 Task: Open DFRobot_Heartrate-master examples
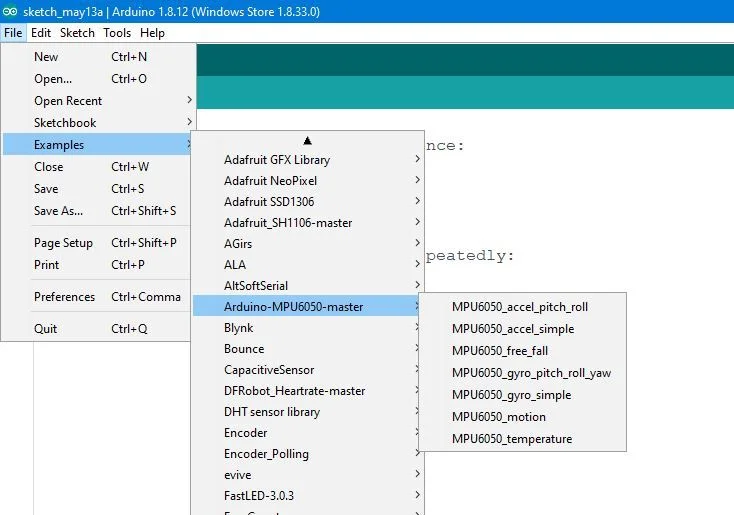[x=307, y=391]
